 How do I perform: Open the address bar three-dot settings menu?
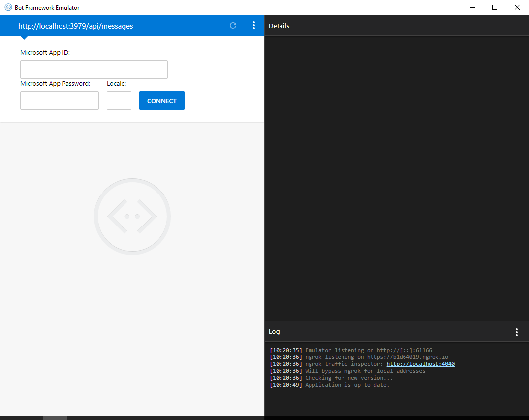254,25
